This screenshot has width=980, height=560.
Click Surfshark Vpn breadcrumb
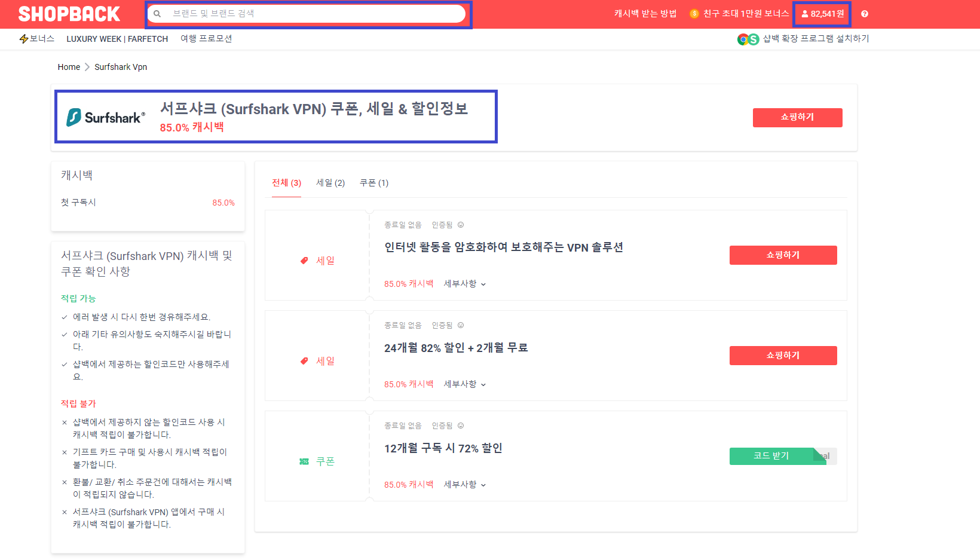click(121, 67)
